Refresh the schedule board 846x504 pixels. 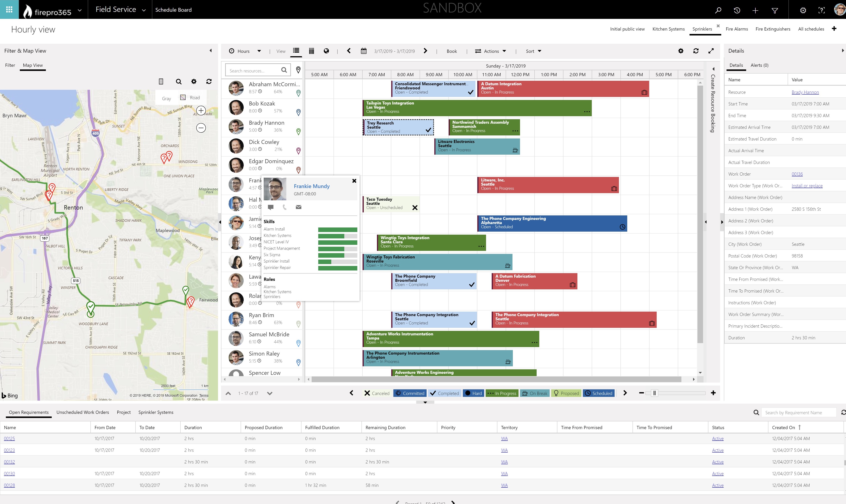[x=696, y=51]
